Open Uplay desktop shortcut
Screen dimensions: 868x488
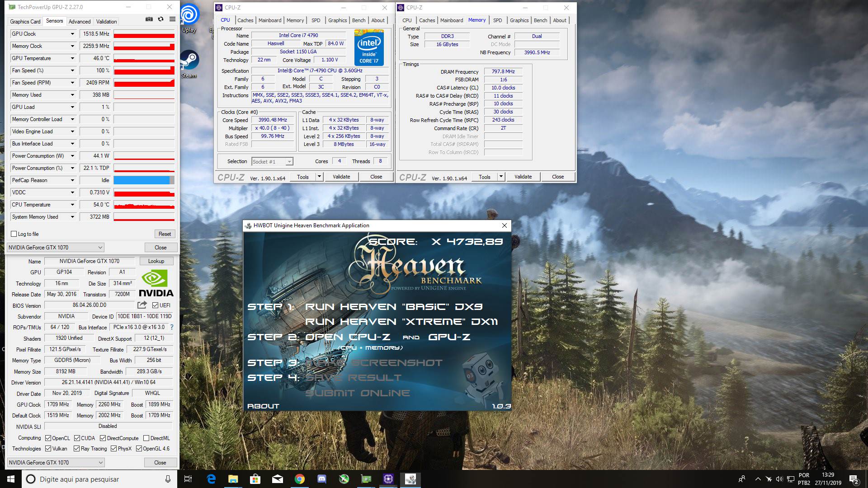click(x=189, y=19)
